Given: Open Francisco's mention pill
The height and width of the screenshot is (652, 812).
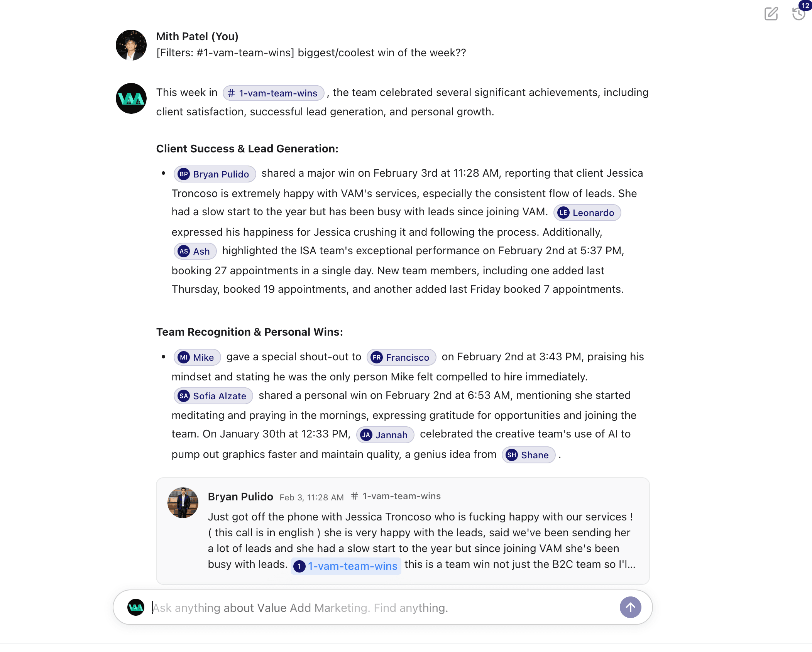Looking at the screenshot, I should click(x=401, y=357).
